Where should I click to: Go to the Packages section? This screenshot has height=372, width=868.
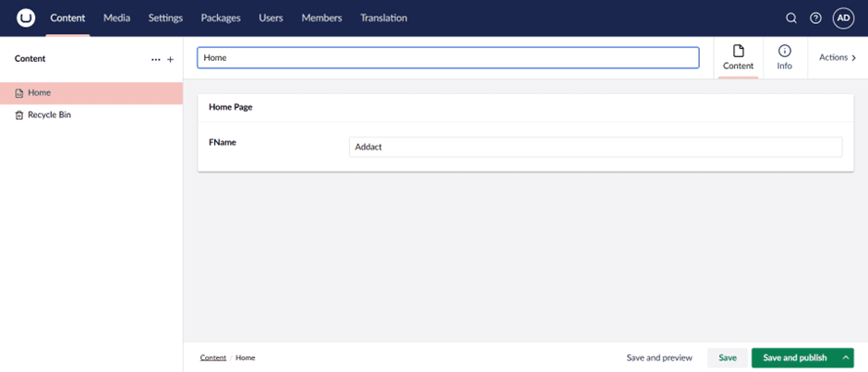pyautogui.click(x=221, y=18)
